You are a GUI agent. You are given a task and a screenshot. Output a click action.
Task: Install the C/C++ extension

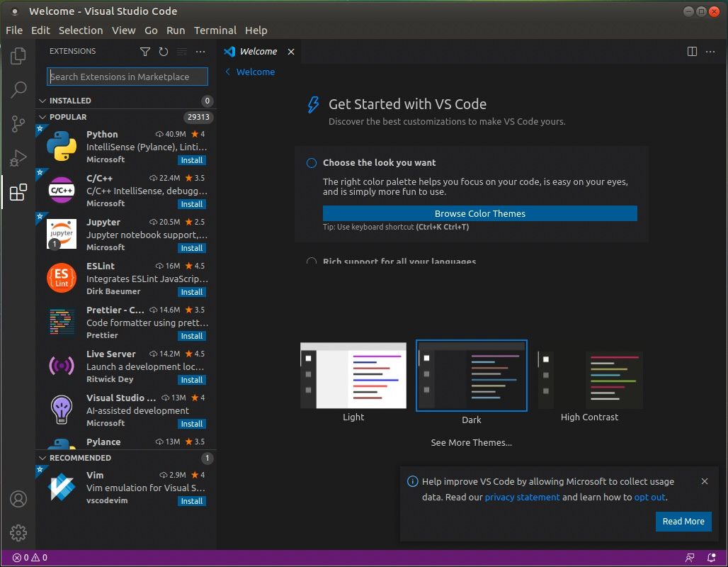pyautogui.click(x=192, y=204)
